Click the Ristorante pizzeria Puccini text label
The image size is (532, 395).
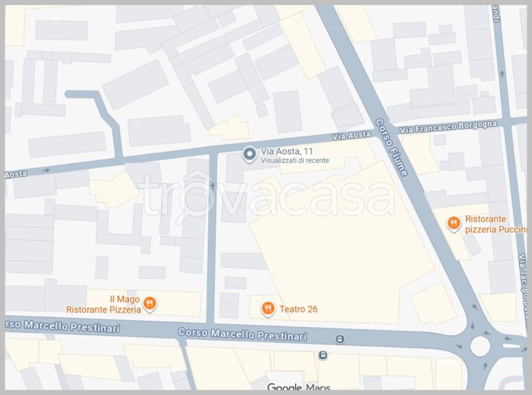tap(495, 224)
